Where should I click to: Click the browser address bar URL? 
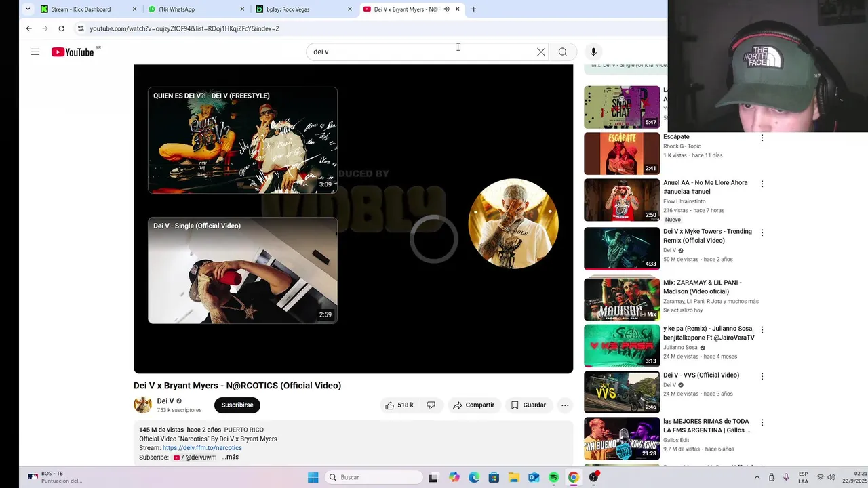point(184,28)
